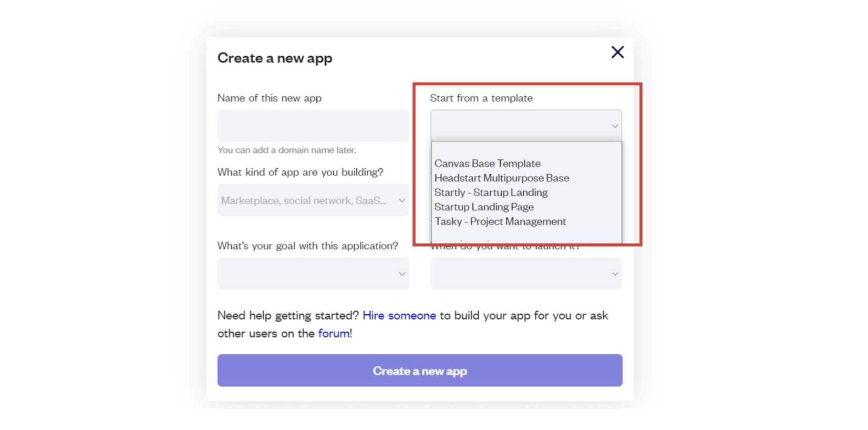Pick Startly - Startup Landing template
This screenshot has width=868, height=430.
(x=491, y=192)
